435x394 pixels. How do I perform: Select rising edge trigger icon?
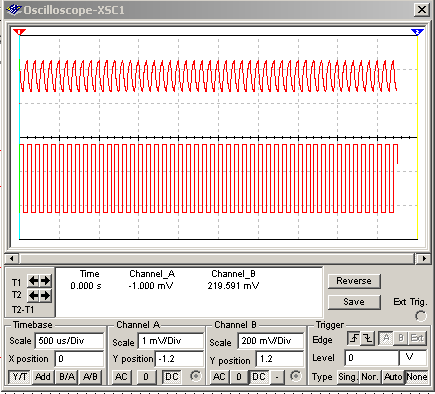354,338
